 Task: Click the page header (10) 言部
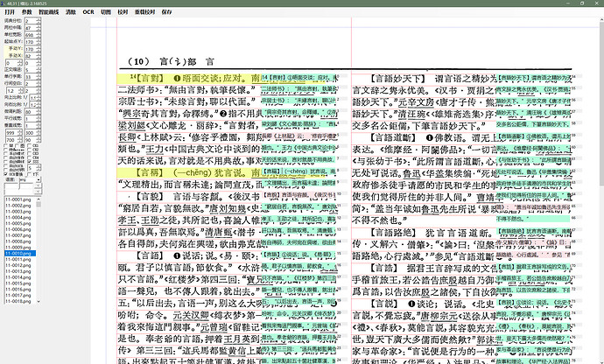tap(171, 61)
